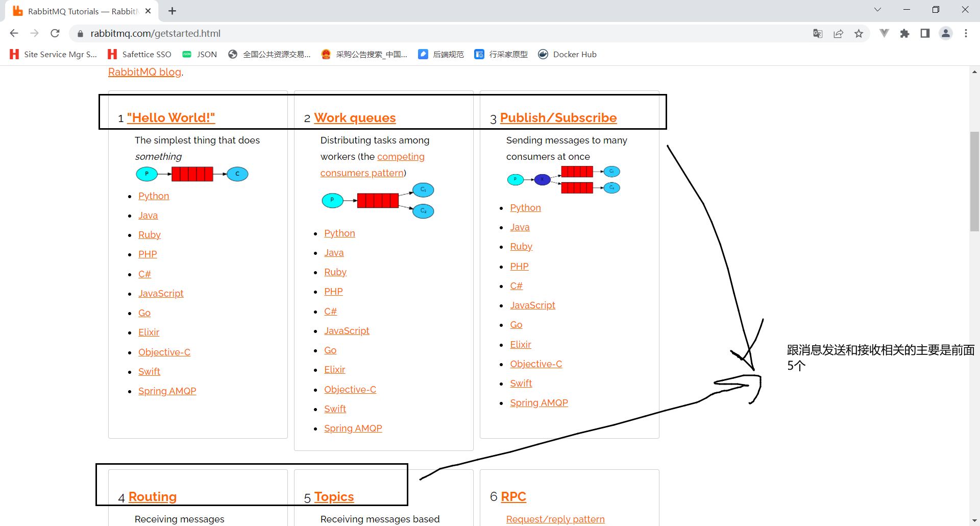Share this page via the share icon

pos(838,33)
